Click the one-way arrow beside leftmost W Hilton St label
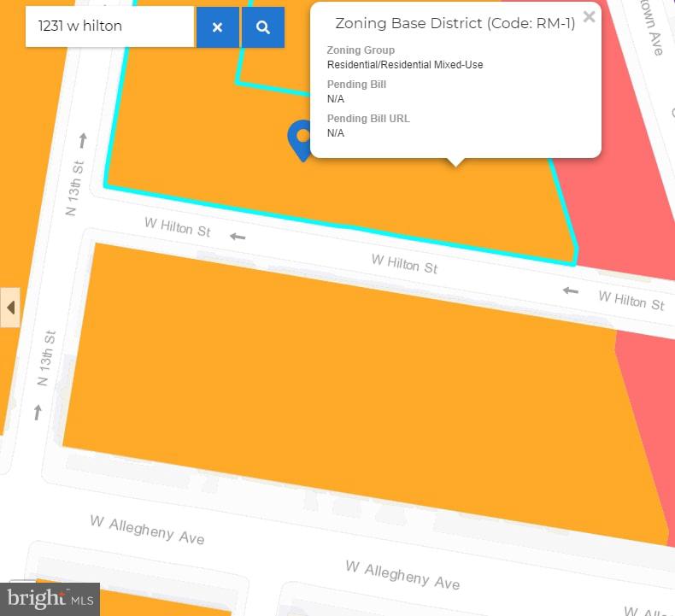 click(238, 237)
